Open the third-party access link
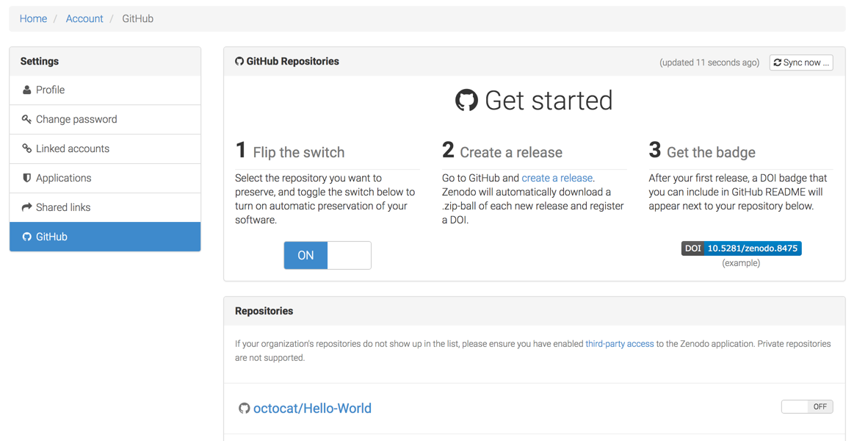Image resolution: width=868 pixels, height=441 pixels. pyautogui.click(x=620, y=343)
